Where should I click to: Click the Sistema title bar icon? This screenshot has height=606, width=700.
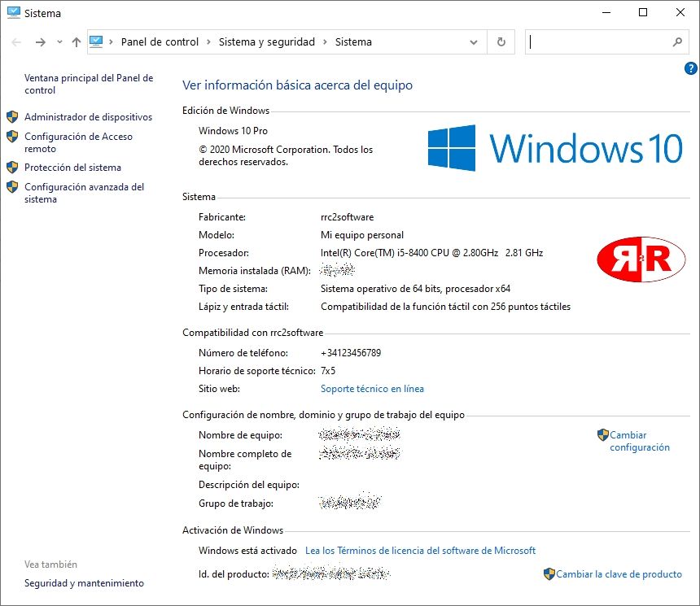click(x=14, y=12)
